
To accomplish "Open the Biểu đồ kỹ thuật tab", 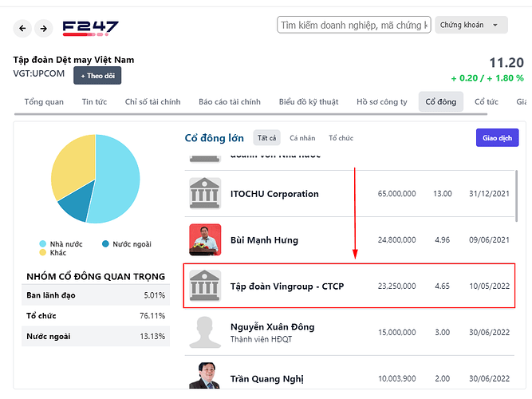I will point(309,102).
